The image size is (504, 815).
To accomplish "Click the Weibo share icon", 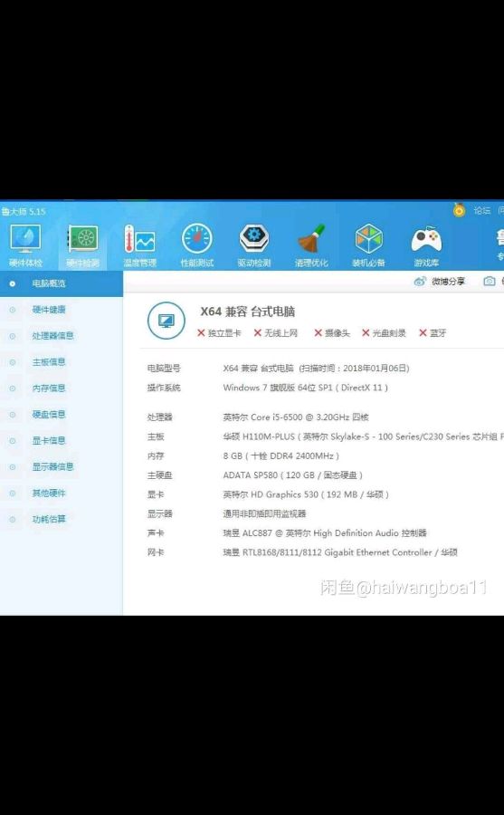I will coord(420,282).
